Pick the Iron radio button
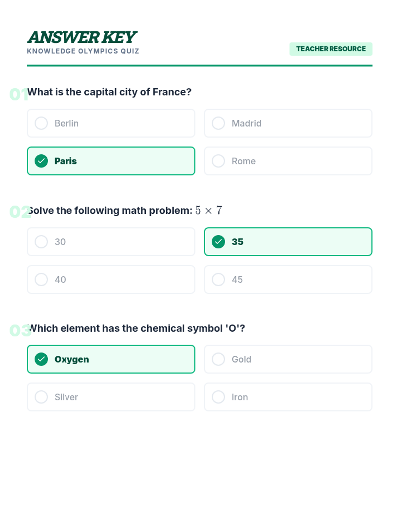The height and width of the screenshot is (532, 399). coord(218,397)
